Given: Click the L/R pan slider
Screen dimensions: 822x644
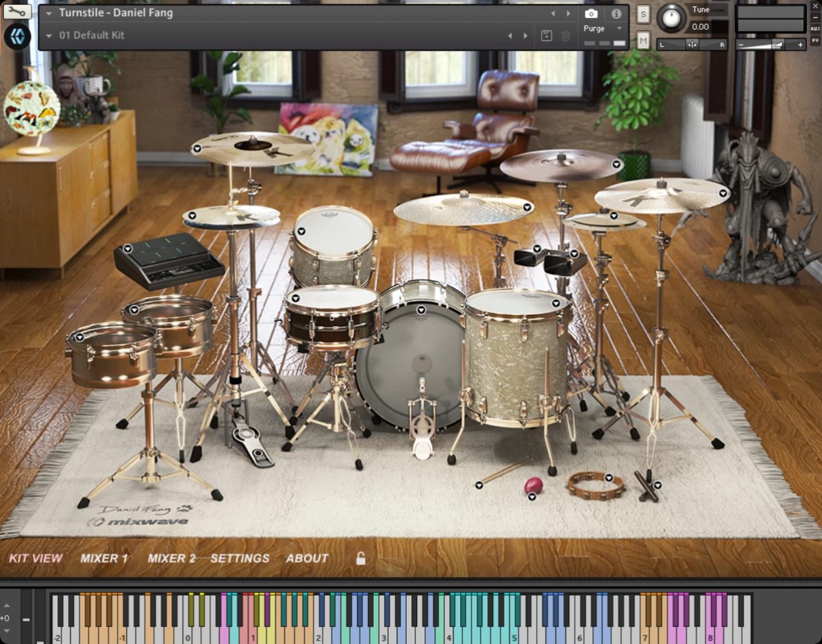Looking at the screenshot, I should pos(692,45).
